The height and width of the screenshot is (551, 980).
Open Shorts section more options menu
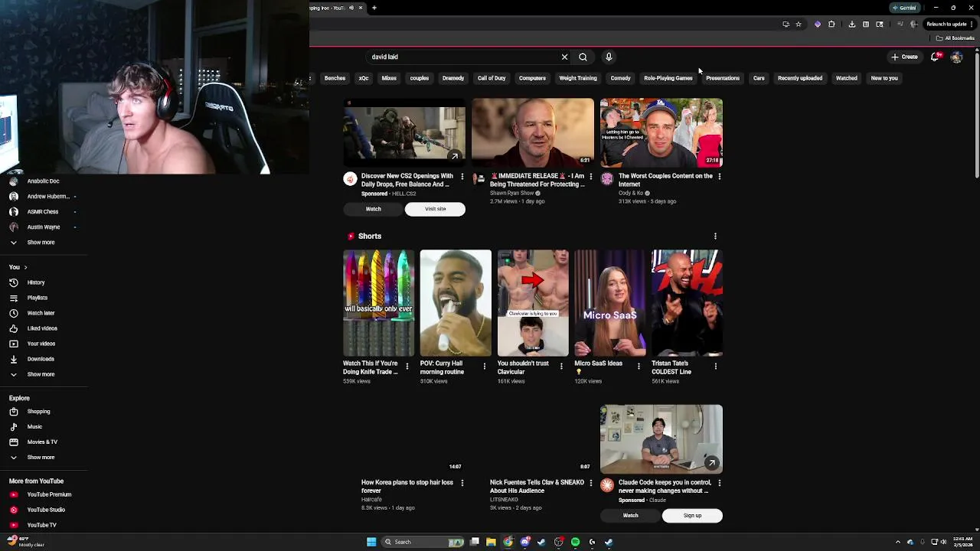[715, 236]
